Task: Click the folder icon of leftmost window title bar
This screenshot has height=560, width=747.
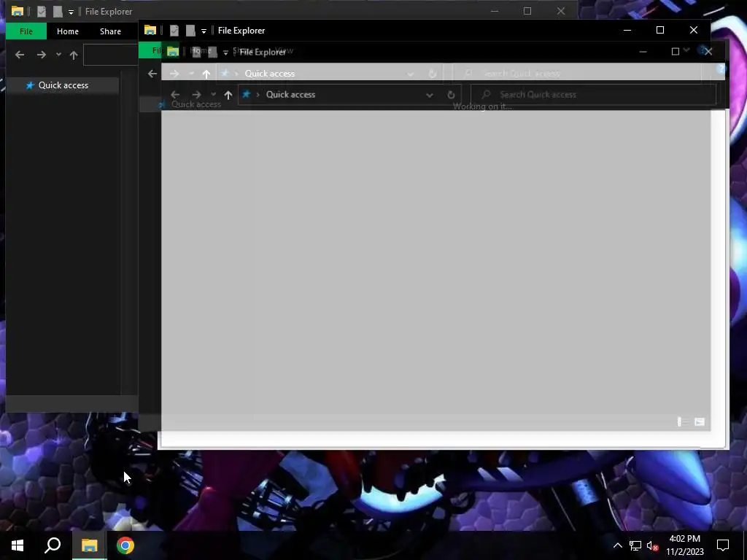Action: click(x=18, y=11)
